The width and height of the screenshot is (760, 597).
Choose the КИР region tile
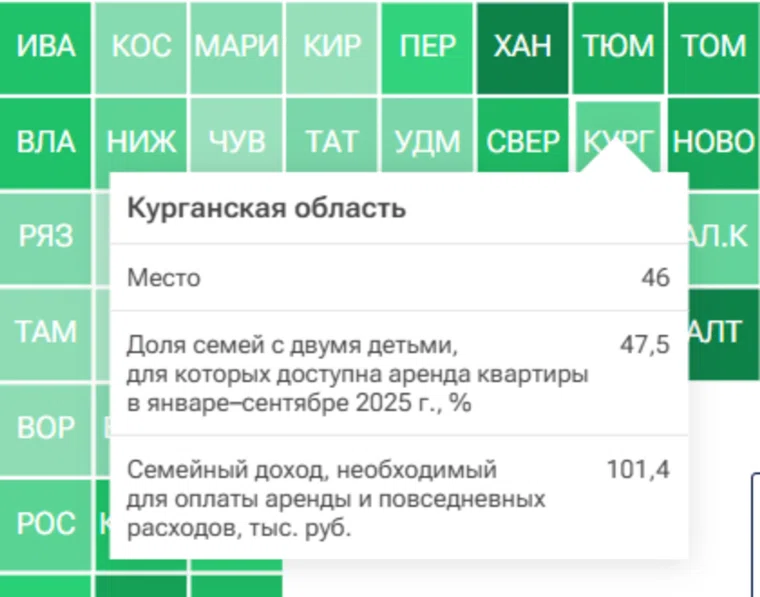coord(332,47)
